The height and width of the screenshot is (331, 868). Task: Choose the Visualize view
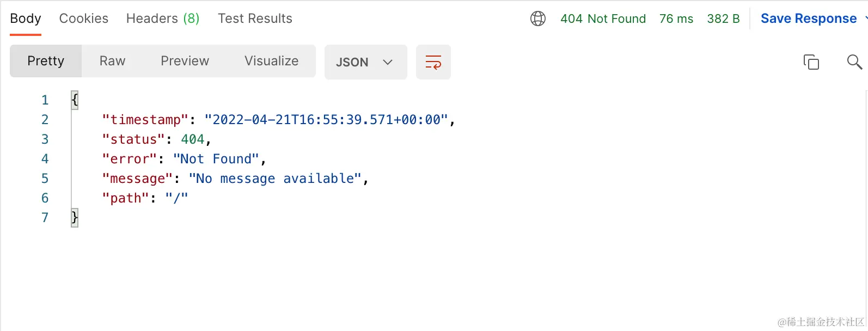click(x=271, y=61)
